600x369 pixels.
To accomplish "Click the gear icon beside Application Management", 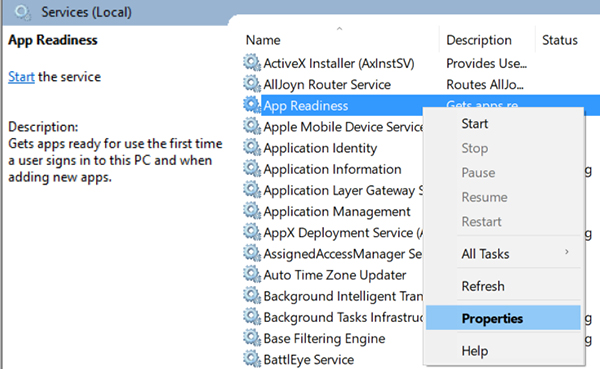I will [252, 211].
